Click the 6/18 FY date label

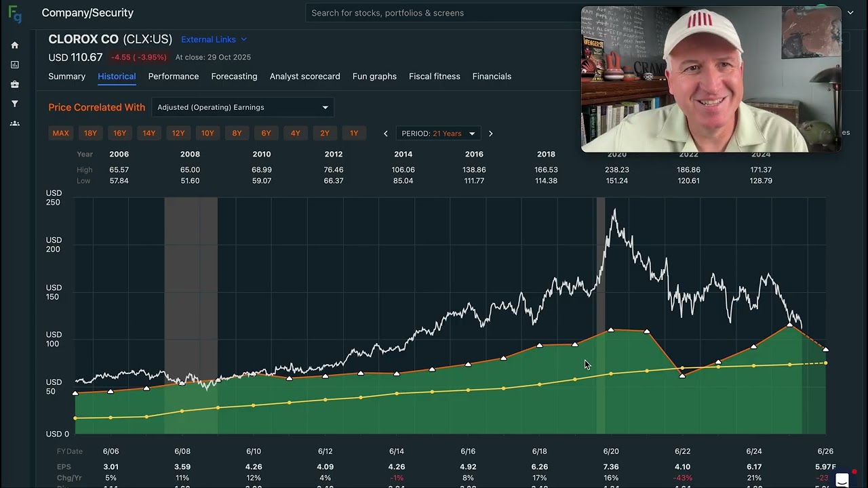(539, 451)
